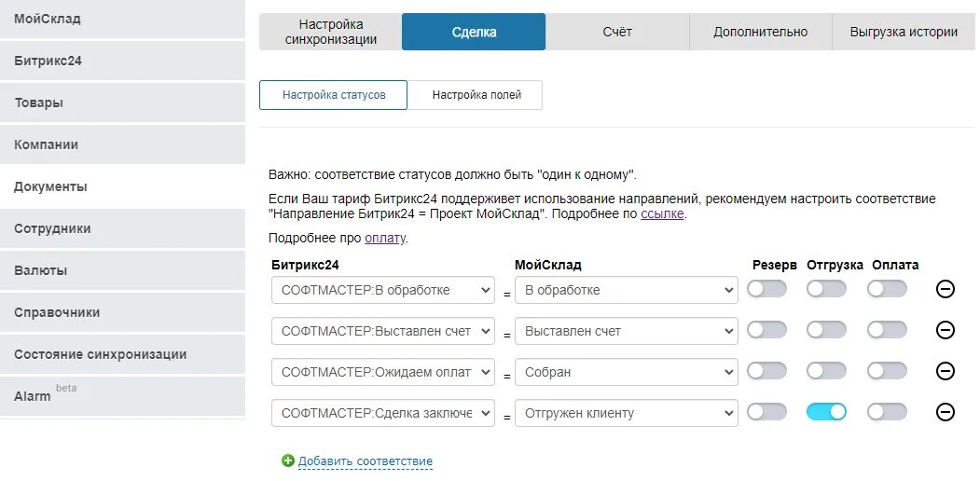
Task: Select the "Сделка" tab
Action: pos(474,32)
